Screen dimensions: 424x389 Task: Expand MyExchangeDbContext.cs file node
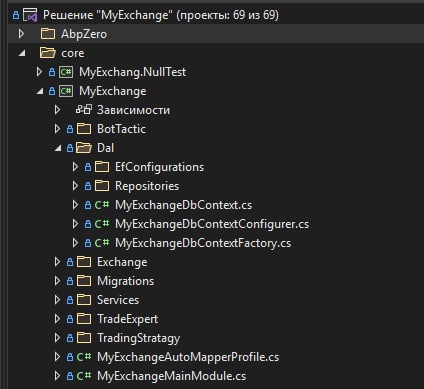click(x=75, y=205)
